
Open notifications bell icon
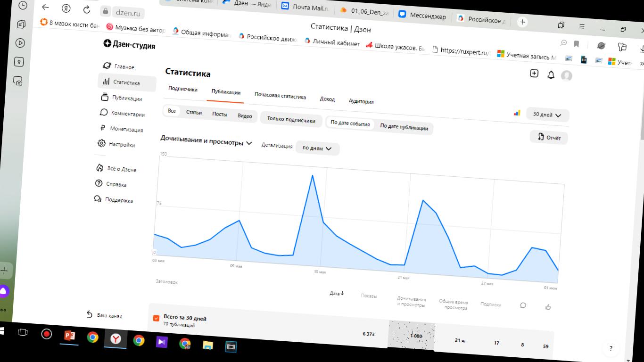551,74
